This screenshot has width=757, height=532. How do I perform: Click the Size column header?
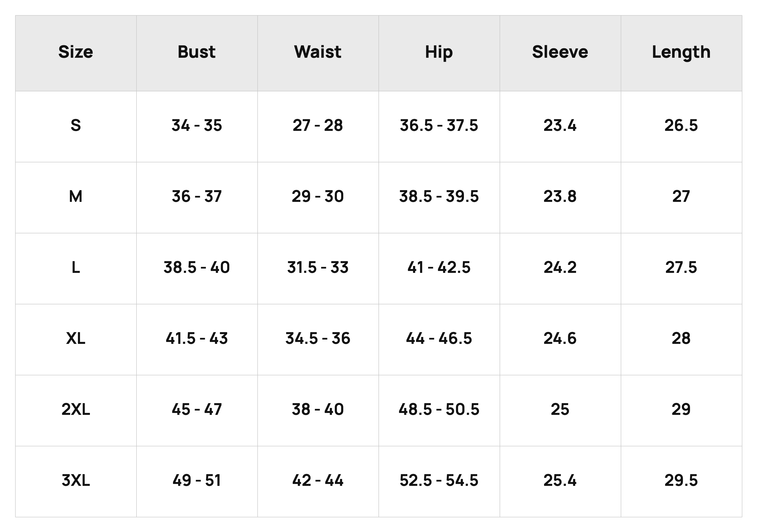(x=76, y=52)
